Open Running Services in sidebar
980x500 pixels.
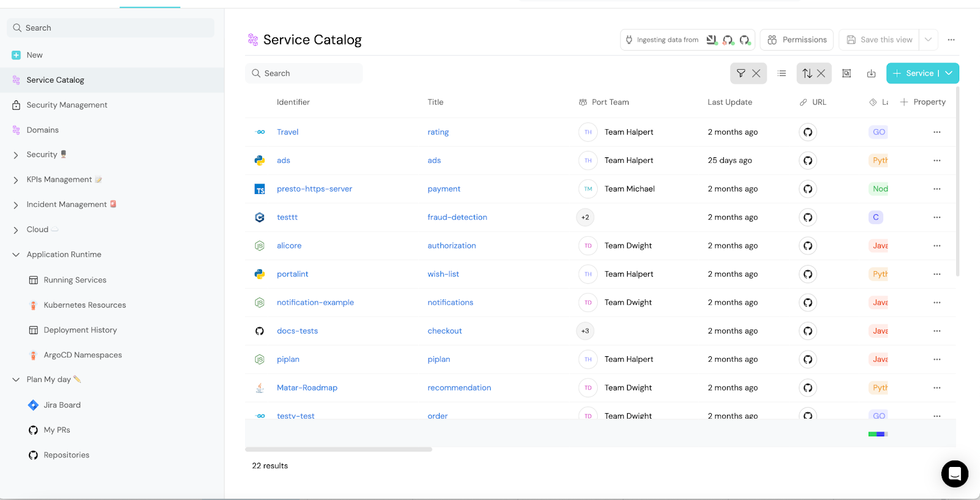click(75, 280)
